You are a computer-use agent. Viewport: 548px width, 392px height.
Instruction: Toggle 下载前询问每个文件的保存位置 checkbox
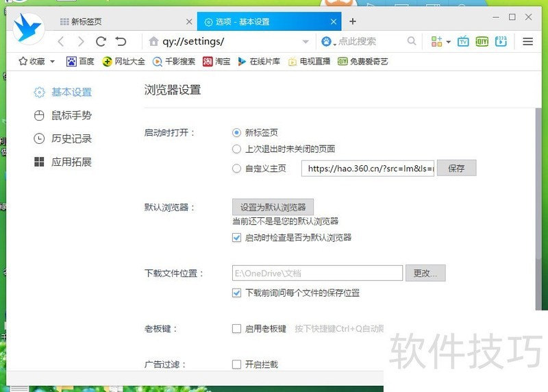(236, 293)
